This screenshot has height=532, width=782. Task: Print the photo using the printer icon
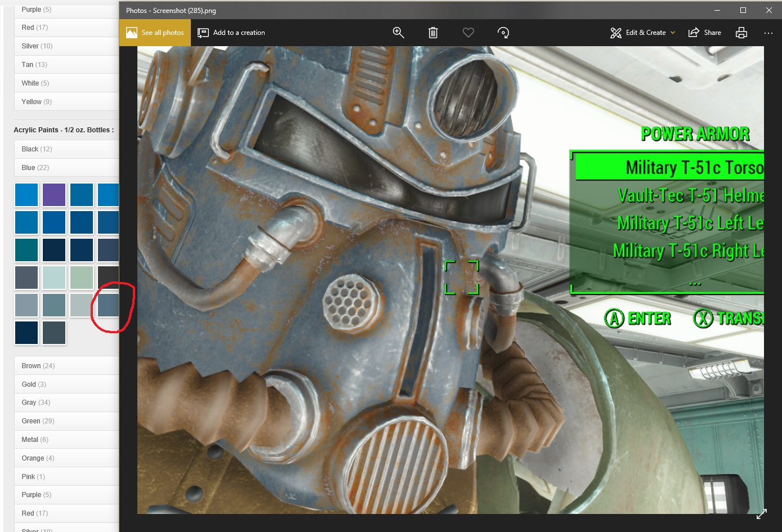point(741,33)
